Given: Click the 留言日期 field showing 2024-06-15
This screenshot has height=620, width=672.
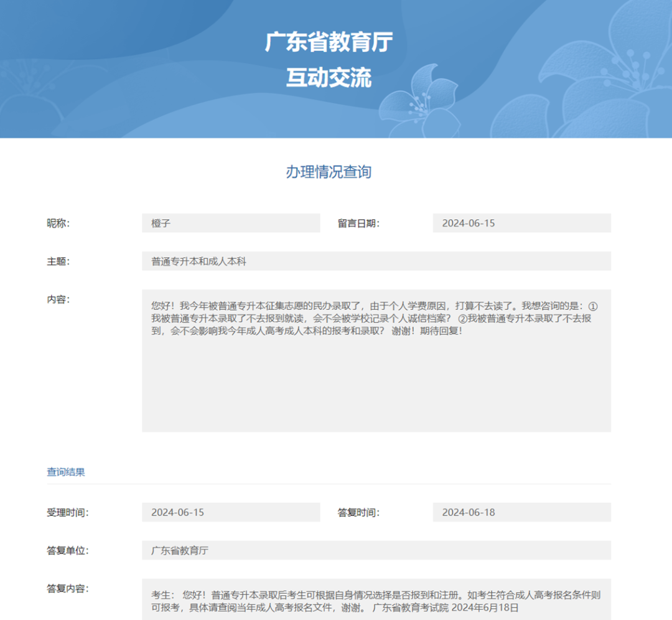Looking at the screenshot, I should (x=521, y=223).
